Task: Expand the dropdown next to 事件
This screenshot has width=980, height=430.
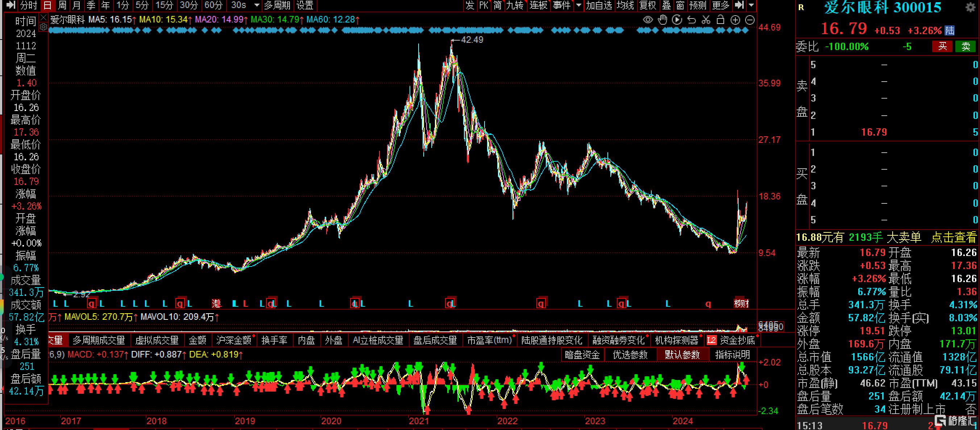Action: coord(579,5)
